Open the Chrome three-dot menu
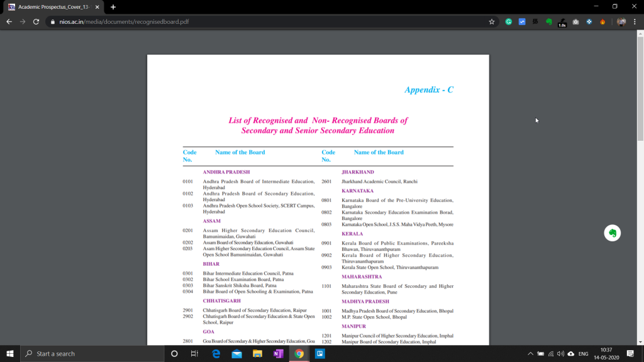The height and width of the screenshot is (362, 644). [635, 22]
